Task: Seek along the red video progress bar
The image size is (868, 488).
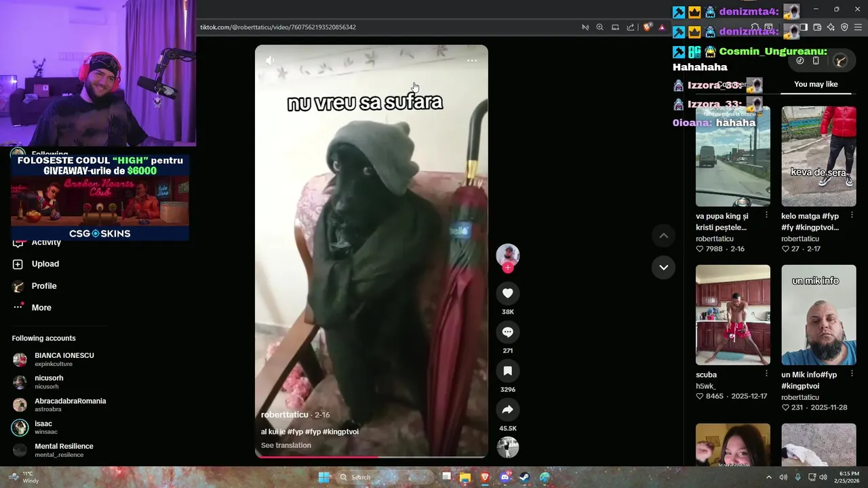Action: 372,456
